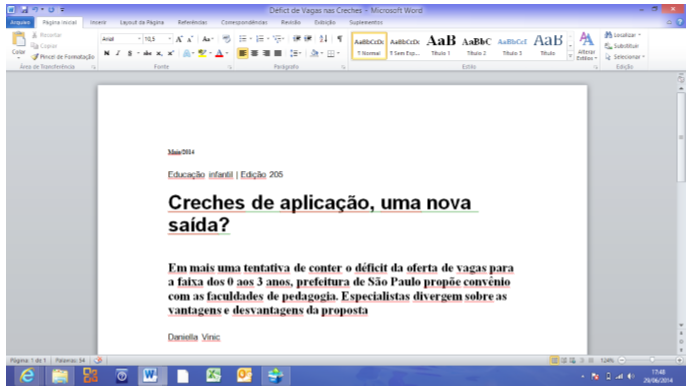Click the Colar paste clipboard icon
Image resolution: width=693 pixels, height=390 pixels.
[x=19, y=40]
